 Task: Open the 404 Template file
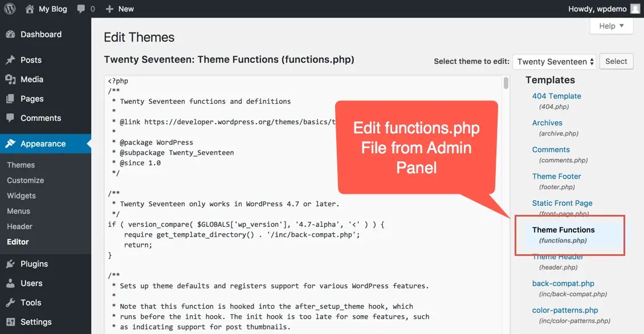coord(556,96)
